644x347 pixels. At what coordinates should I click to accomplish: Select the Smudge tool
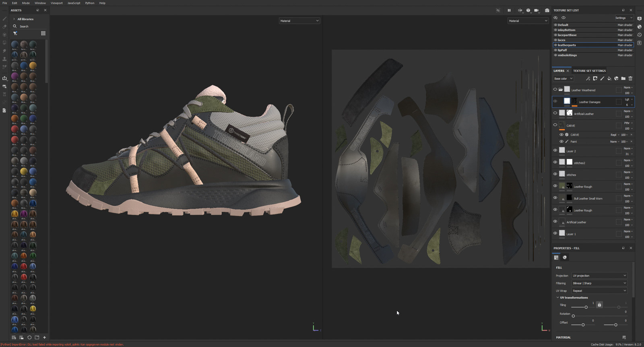pyautogui.click(x=4, y=51)
